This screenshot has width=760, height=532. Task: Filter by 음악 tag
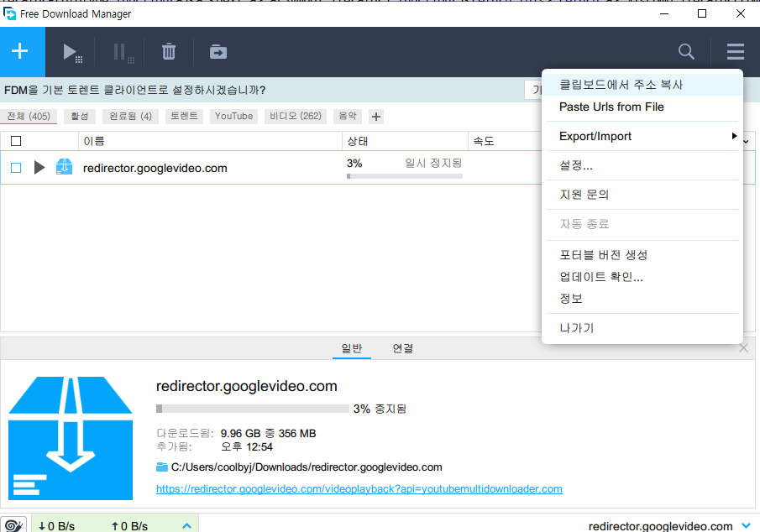pos(348,117)
